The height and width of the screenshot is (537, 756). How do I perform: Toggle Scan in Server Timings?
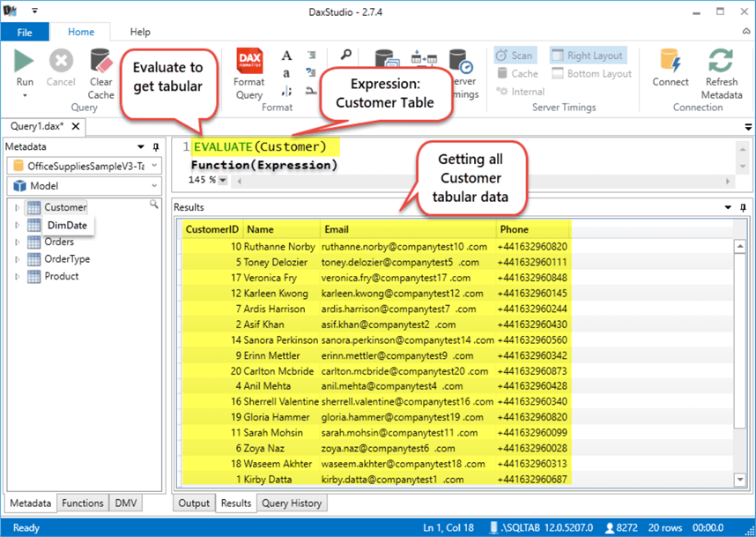[514, 56]
